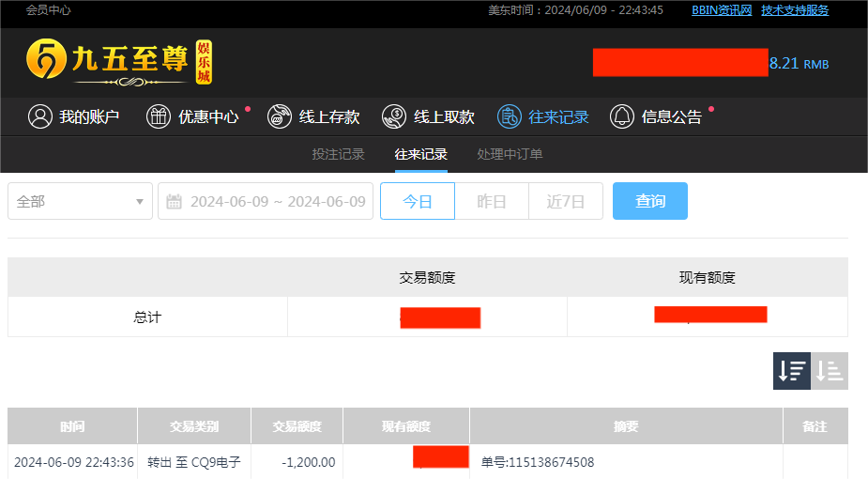868x479 pixels.
Task: Click the online deposit icon
Action: point(279,116)
